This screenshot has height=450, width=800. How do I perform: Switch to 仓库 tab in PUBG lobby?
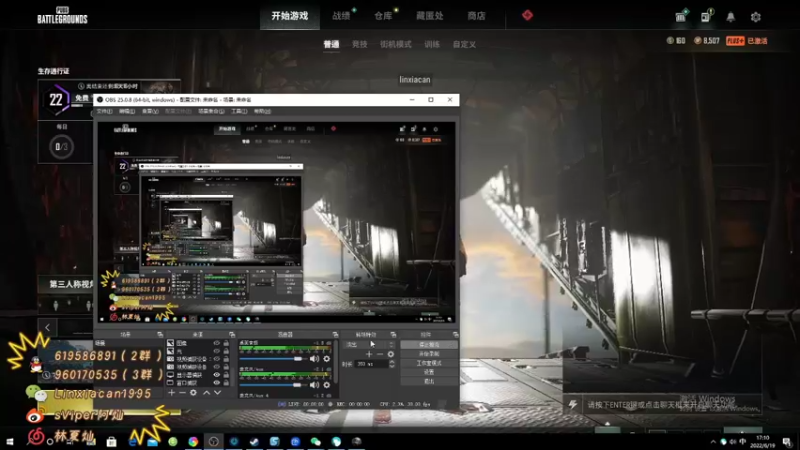click(383, 16)
